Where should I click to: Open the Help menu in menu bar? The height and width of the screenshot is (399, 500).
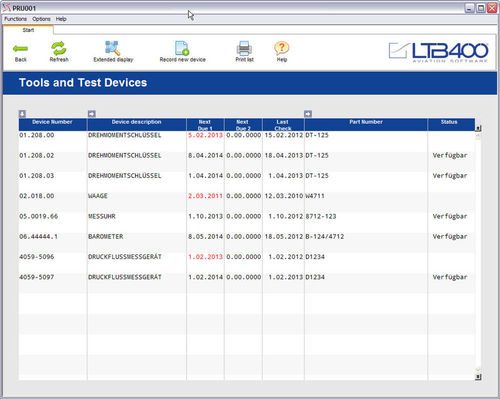coord(61,19)
